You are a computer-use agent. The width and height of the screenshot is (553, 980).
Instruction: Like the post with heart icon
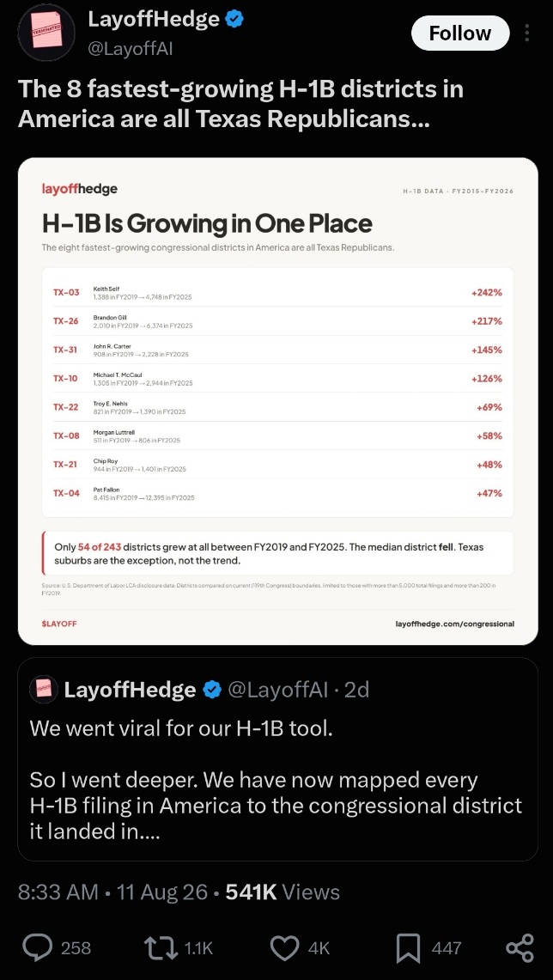[x=284, y=947]
